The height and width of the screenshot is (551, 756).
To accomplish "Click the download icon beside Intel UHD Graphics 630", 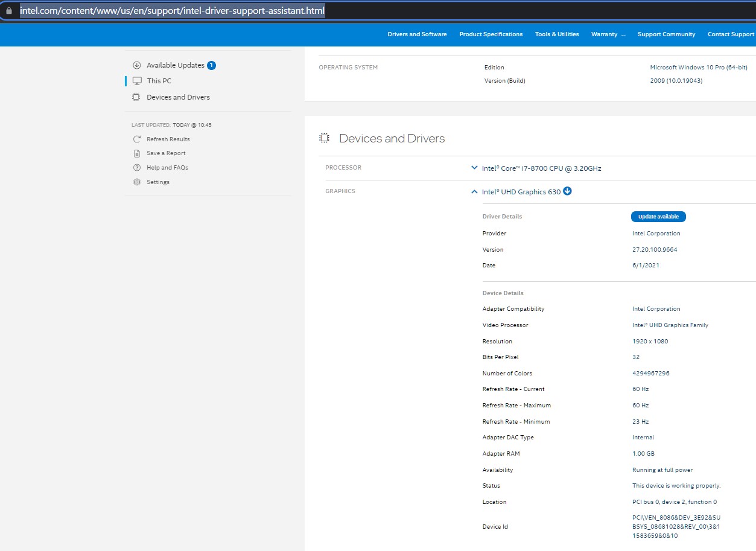I will (x=567, y=191).
